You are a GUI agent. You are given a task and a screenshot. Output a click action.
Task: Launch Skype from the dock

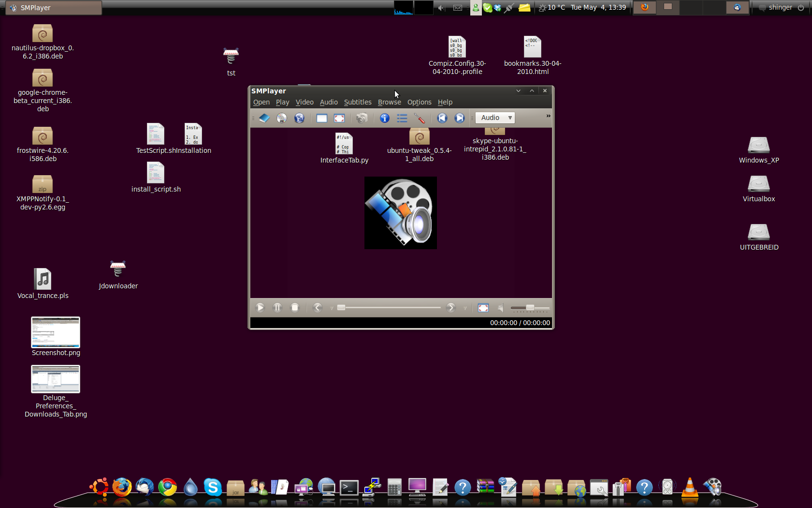[x=213, y=487]
